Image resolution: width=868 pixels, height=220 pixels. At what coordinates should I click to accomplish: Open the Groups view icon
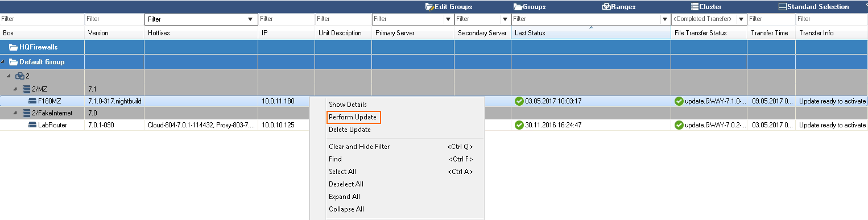pos(518,7)
